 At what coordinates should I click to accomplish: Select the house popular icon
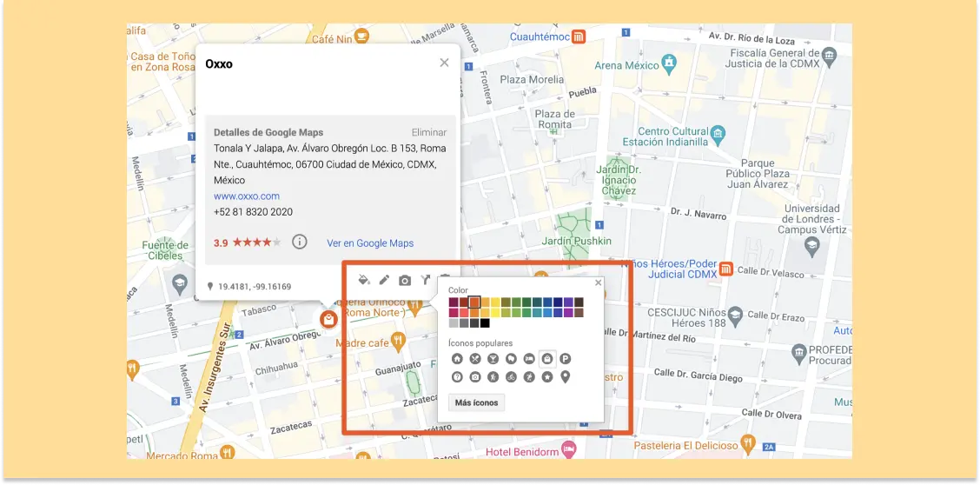coord(458,359)
